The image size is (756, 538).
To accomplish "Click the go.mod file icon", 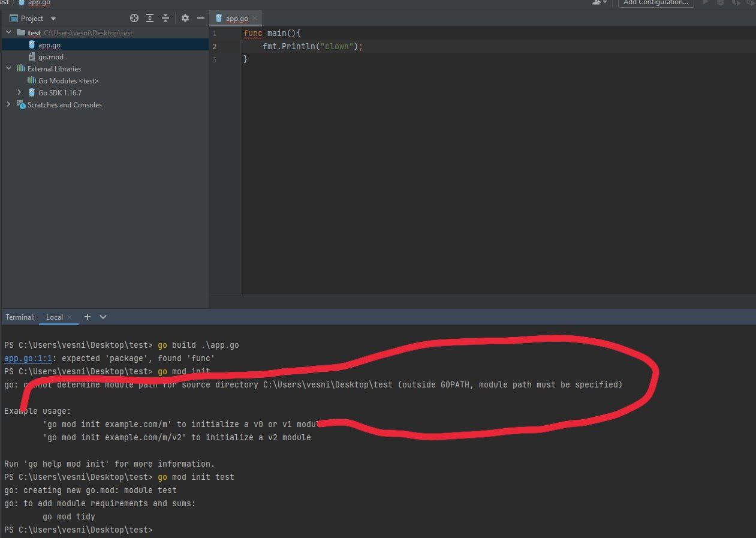I will coord(32,57).
